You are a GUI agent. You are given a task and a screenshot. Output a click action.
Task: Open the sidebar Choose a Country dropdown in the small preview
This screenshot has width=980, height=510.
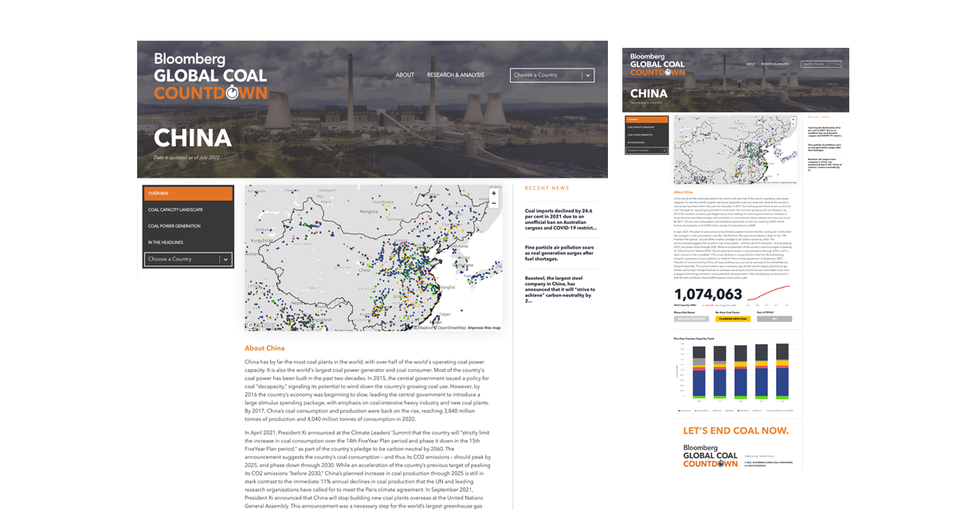point(647,150)
